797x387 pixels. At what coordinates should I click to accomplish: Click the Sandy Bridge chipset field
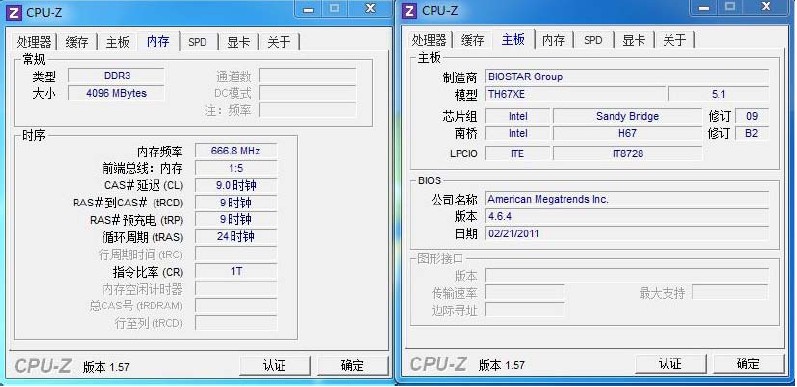click(627, 116)
